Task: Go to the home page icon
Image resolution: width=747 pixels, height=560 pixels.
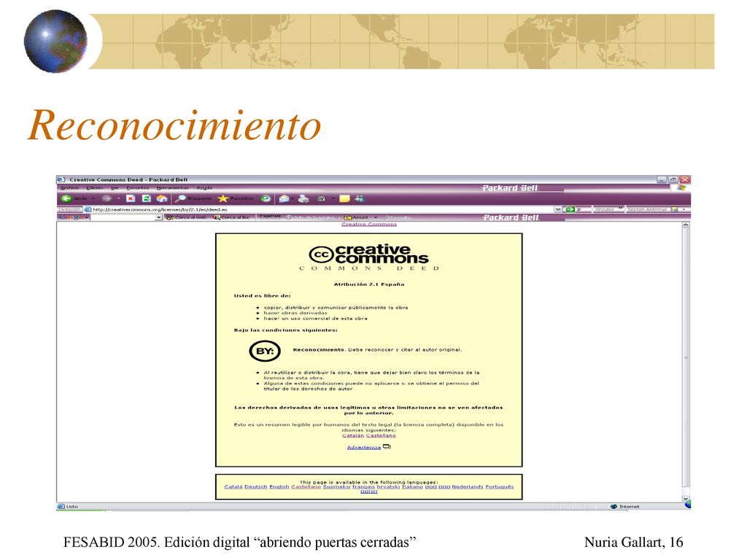Action: pyautogui.click(x=162, y=198)
